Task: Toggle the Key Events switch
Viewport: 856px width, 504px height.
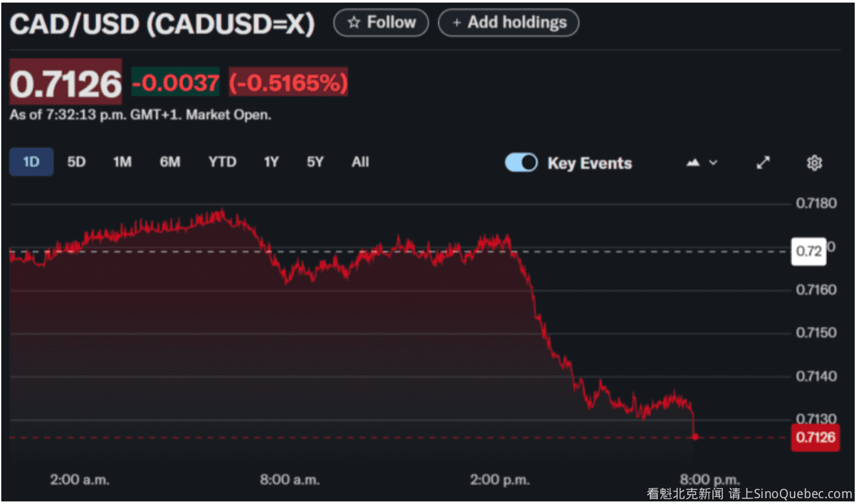Action: point(521,163)
